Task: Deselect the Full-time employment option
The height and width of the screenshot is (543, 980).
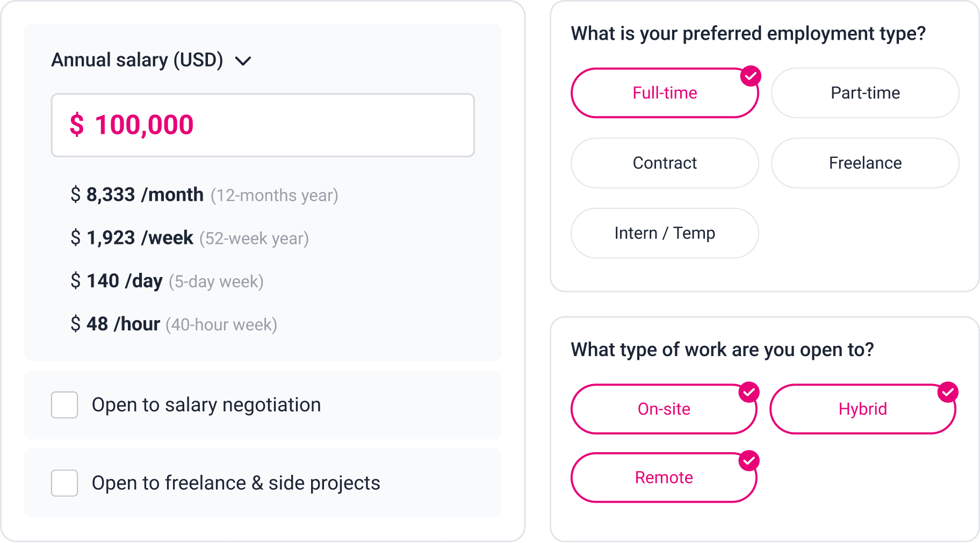Action: tap(664, 93)
